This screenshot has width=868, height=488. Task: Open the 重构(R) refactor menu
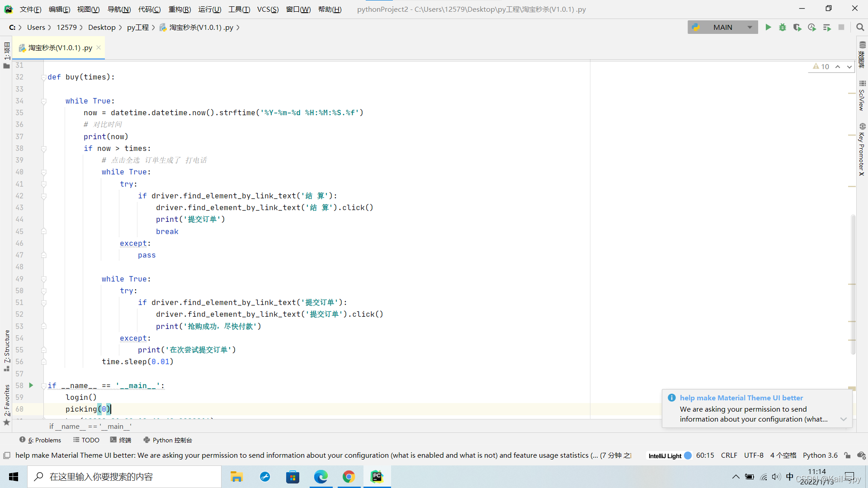179,9
